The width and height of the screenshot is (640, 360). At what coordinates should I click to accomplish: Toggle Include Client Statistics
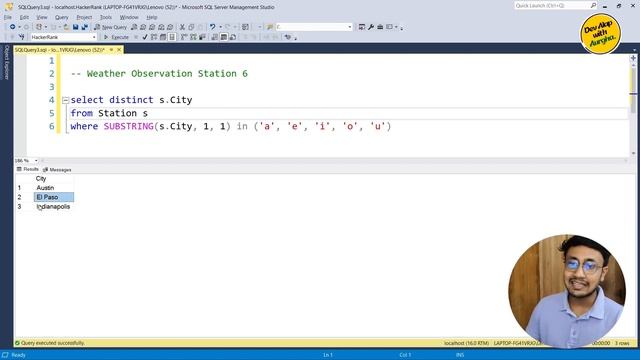202,37
